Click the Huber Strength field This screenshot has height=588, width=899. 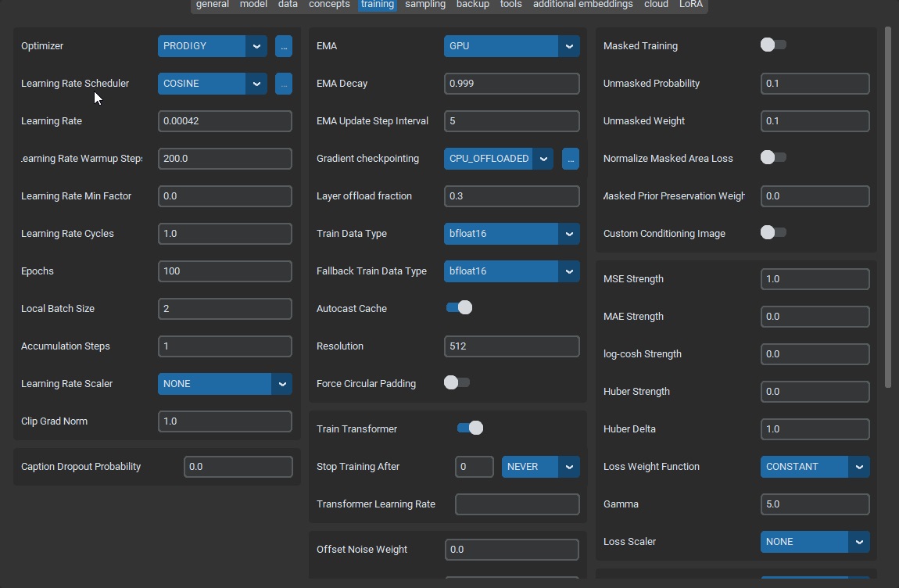click(815, 392)
